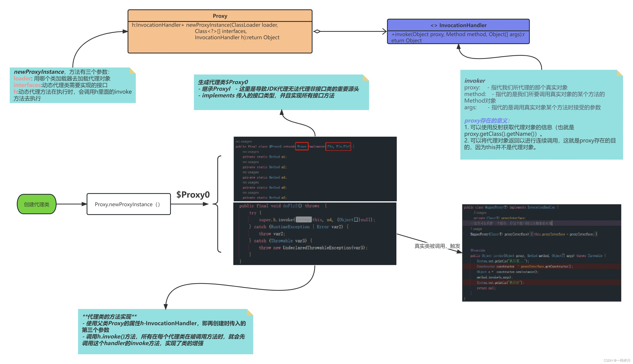The width and height of the screenshot is (633, 364).
Task: Click the 'invoker' heading in right note
Action: pyautogui.click(x=474, y=81)
